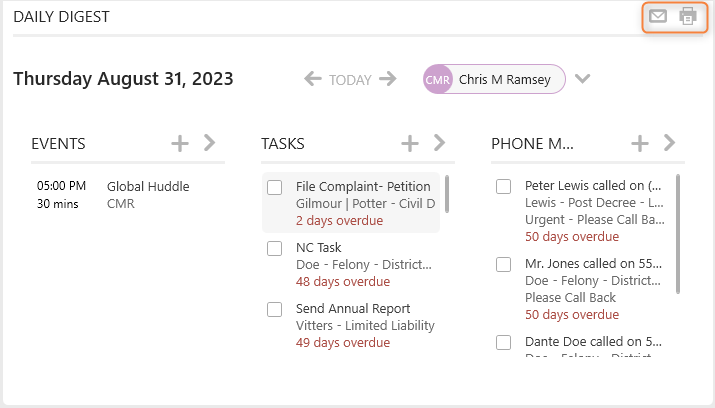This screenshot has width=715, height=408.
Task: Tick the Send Annual Report checkbox
Action: click(275, 310)
